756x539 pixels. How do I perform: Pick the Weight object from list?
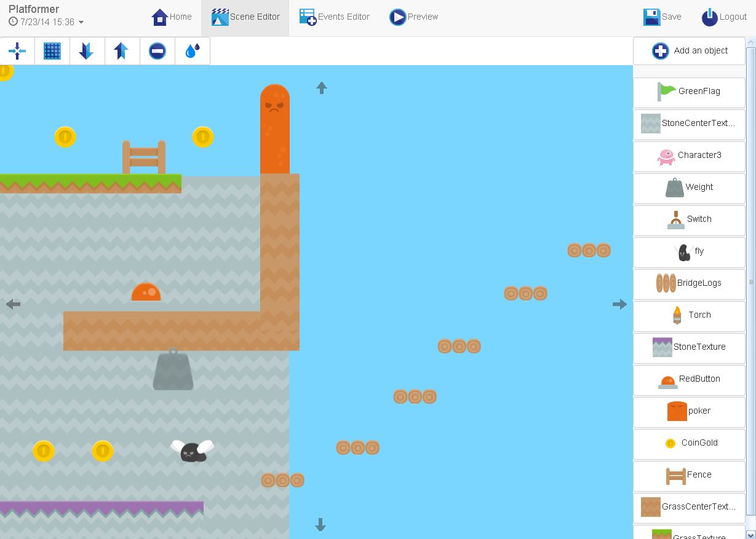click(689, 187)
